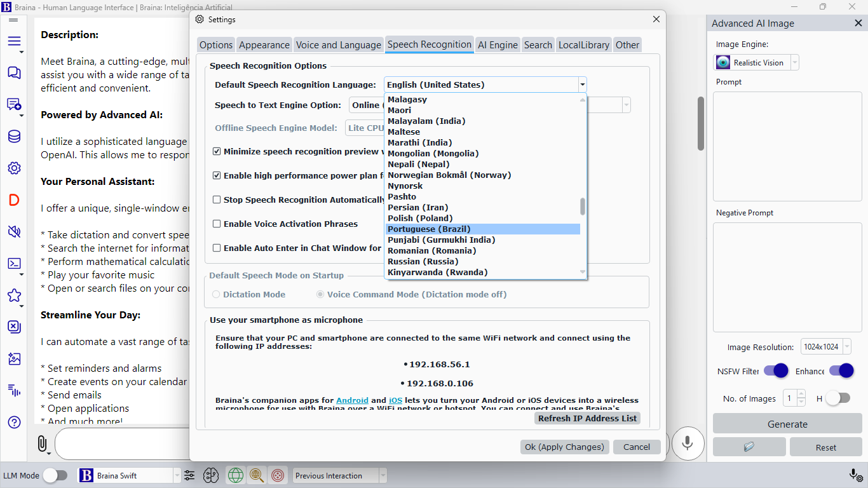
Task: Click the Prompt text area
Action: click(x=787, y=146)
